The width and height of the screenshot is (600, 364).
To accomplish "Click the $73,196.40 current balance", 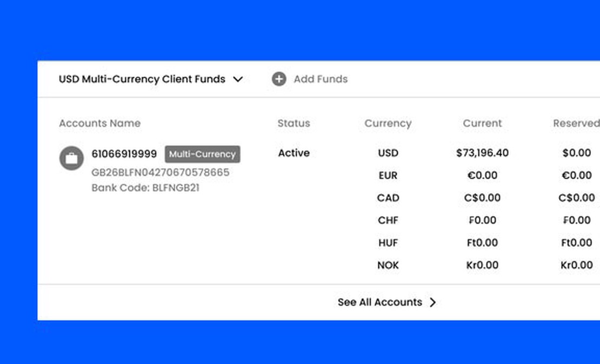I will [x=482, y=153].
